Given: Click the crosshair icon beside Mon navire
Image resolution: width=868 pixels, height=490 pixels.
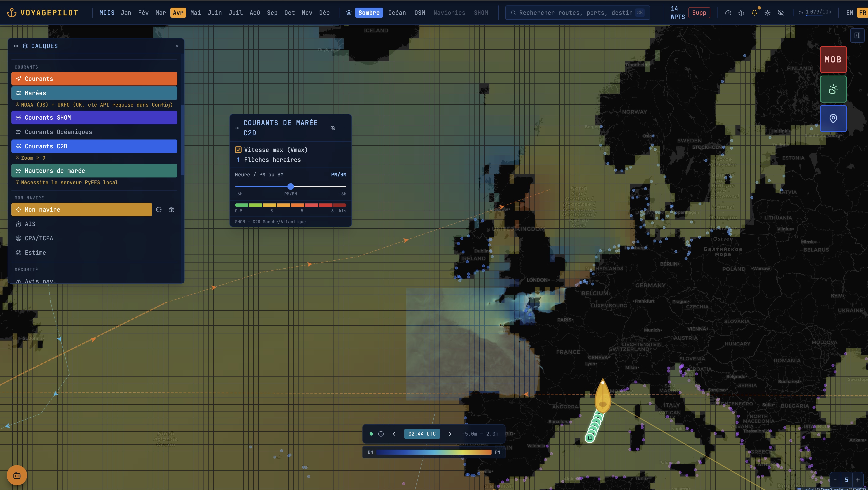Looking at the screenshot, I should pos(159,210).
